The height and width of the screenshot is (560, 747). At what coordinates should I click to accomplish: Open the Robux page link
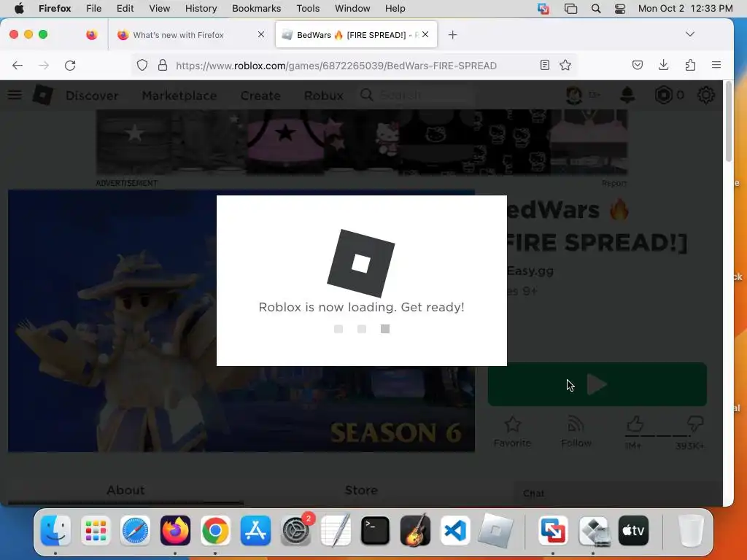coord(323,96)
